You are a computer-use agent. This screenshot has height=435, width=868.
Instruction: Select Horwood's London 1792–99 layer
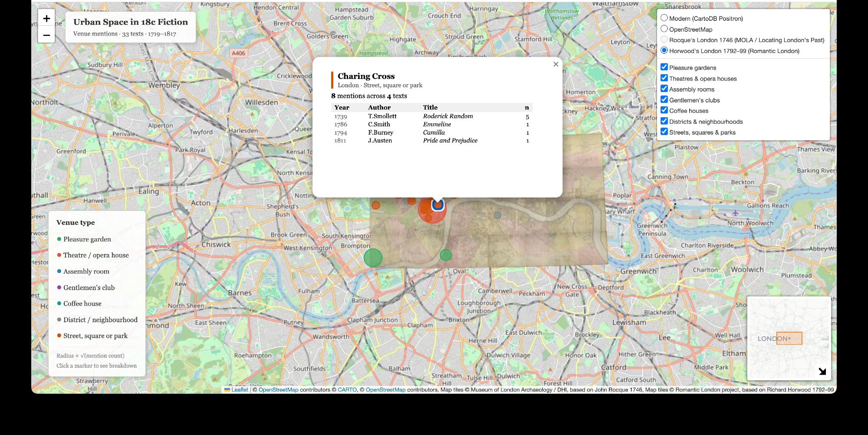click(664, 50)
